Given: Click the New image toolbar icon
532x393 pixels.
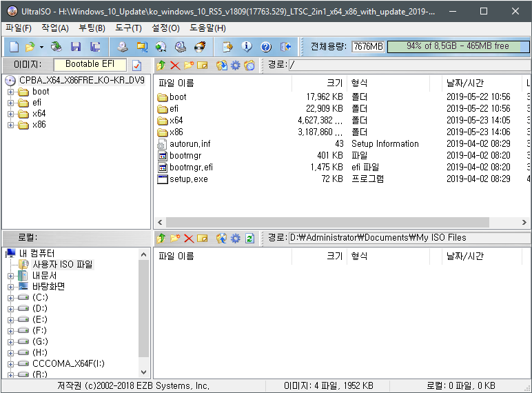Looking at the screenshot, I should [14, 46].
